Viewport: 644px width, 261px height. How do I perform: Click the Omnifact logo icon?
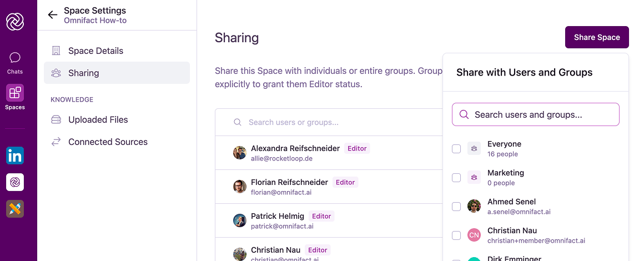(x=15, y=21)
